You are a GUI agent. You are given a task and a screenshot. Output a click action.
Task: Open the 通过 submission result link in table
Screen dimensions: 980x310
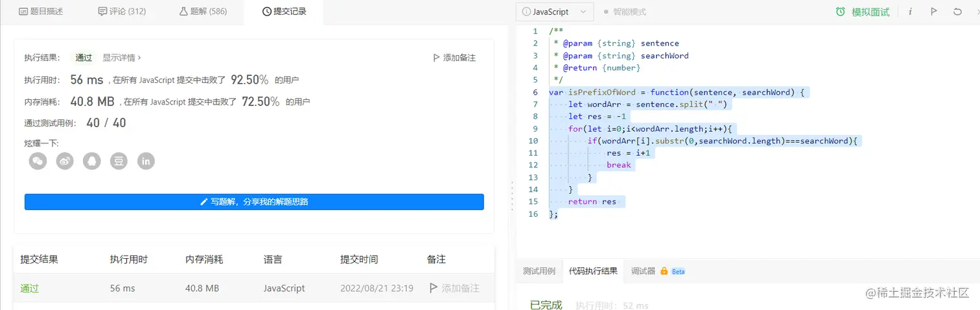(x=29, y=288)
